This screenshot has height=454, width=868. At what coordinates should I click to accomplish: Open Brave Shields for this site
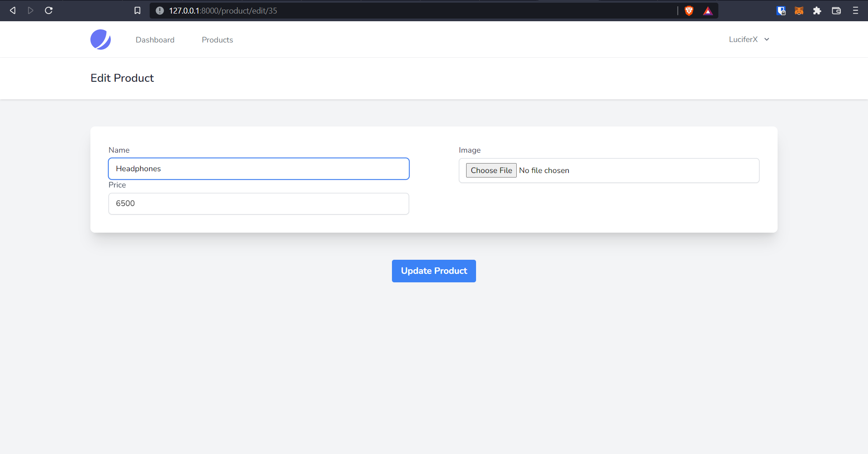point(689,10)
